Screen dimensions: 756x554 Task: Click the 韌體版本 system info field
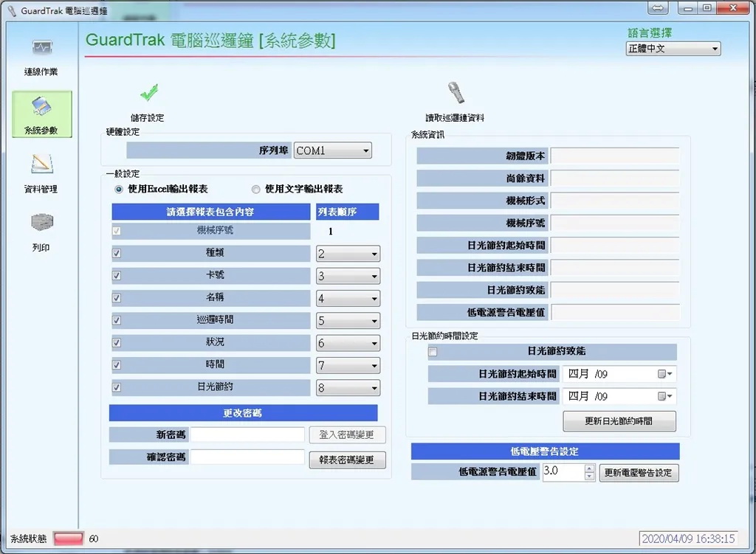[x=615, y=156]
